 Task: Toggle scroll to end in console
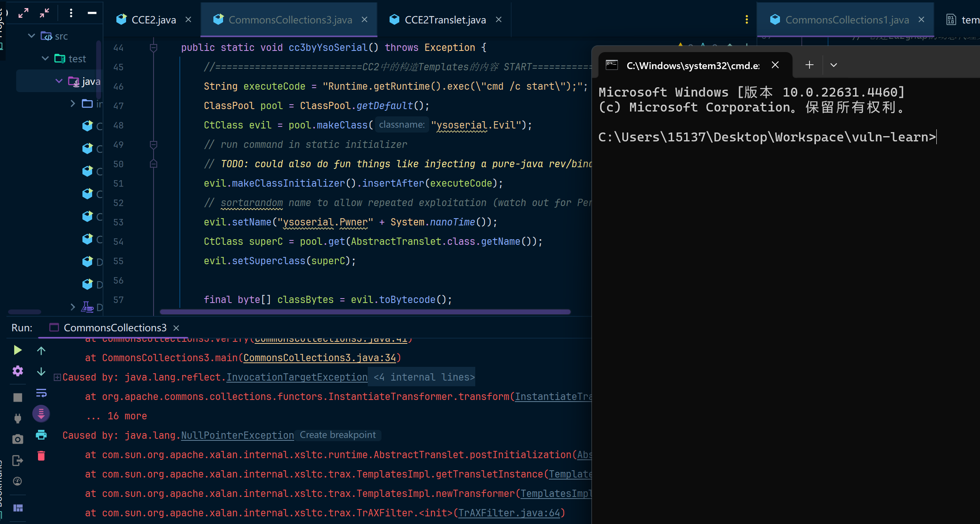coord(41,413)
